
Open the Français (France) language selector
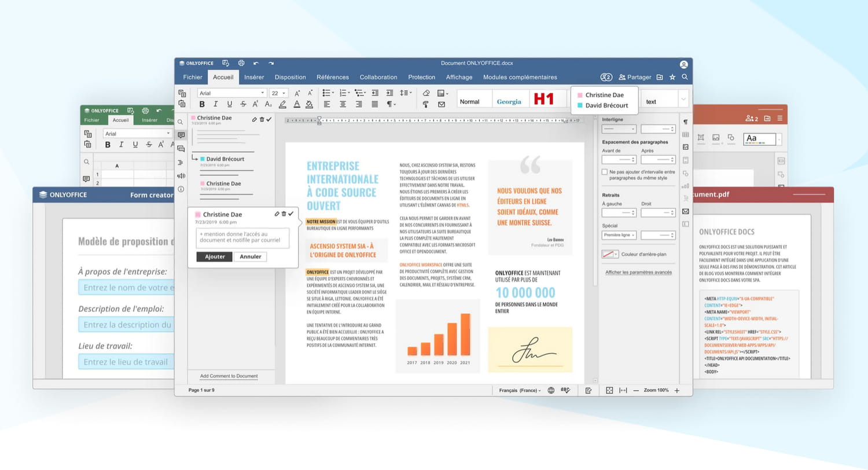(x=520, y=391)
